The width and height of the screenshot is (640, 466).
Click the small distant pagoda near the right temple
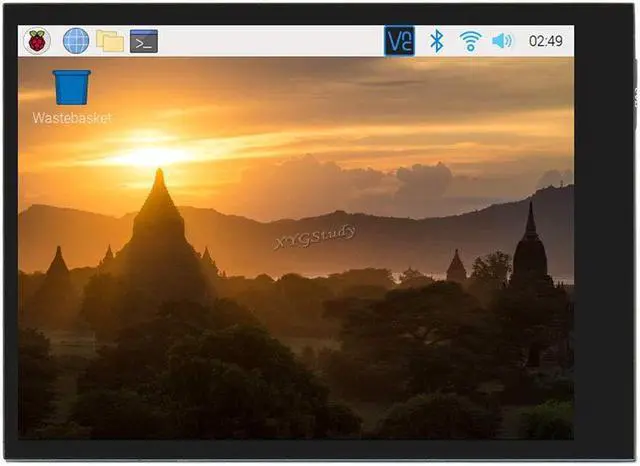(x=456, y=267)
